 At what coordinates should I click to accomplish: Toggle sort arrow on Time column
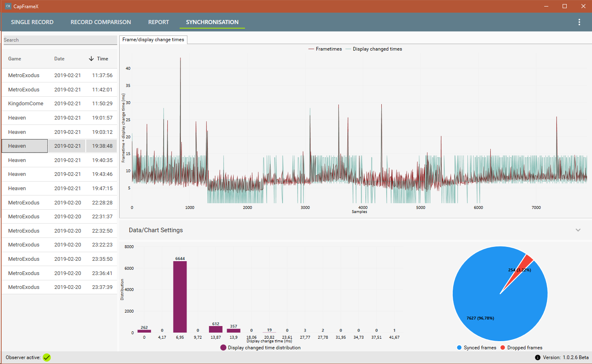(x=91, y=59)
